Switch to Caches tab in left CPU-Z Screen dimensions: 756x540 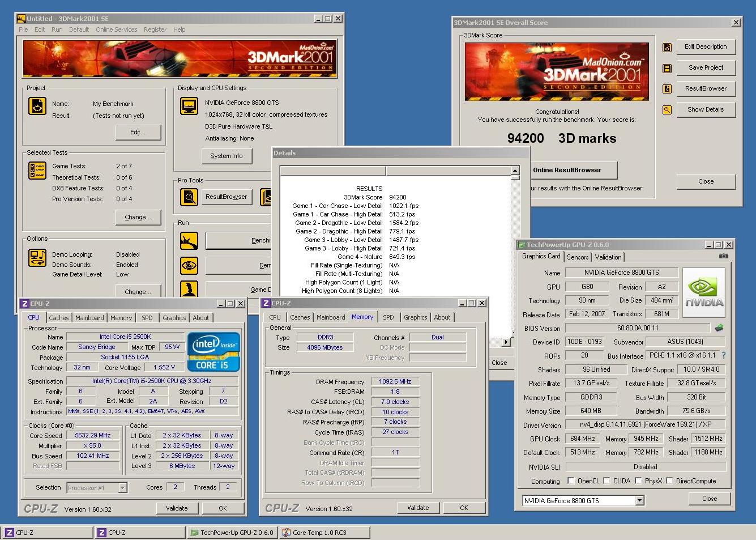58,318
